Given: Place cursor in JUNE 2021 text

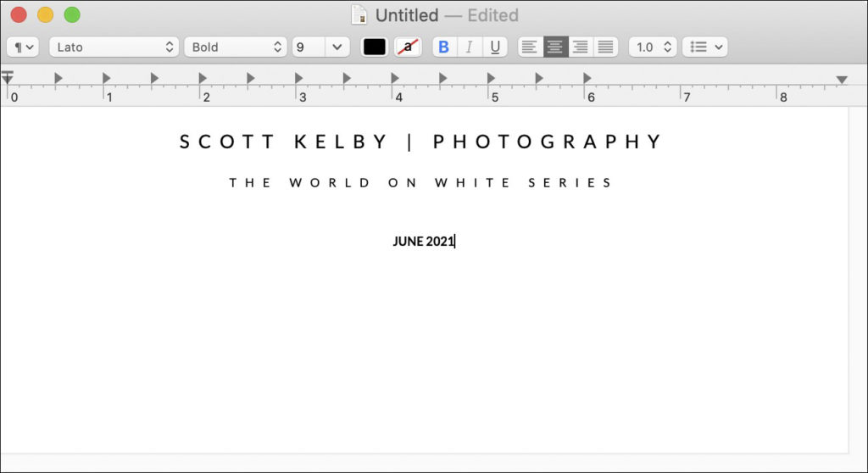Looking at the screenshot, I should pos(424,242).
